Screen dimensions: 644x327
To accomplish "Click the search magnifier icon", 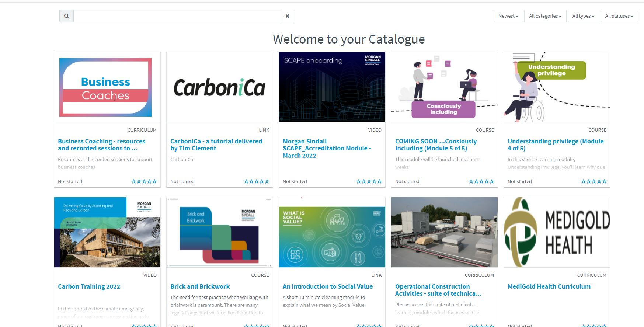I will point(66,16).
